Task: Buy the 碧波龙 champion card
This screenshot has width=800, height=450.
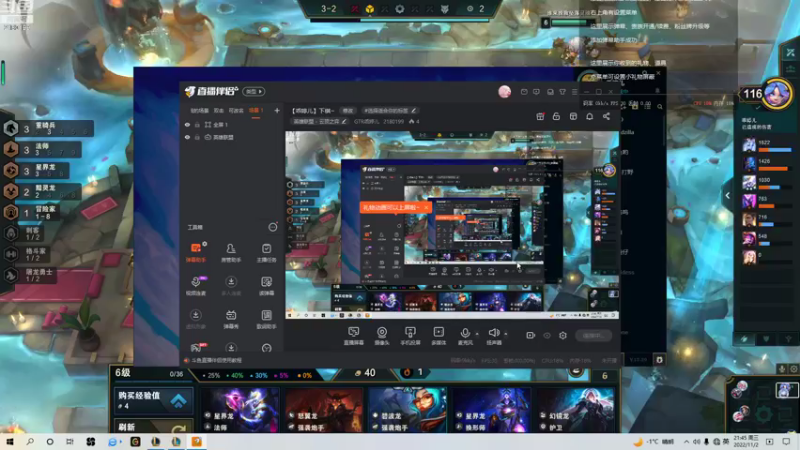Action: [x=407, y=410]
